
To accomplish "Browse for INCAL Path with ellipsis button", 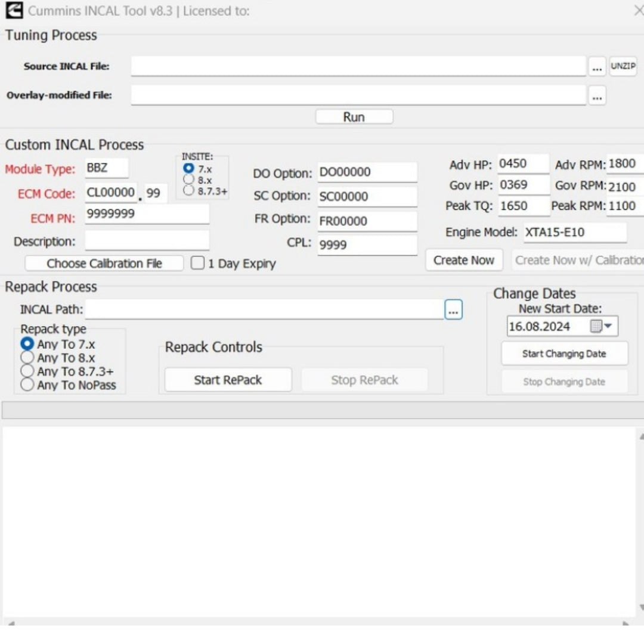I will pyautogui.click(x=453, y=309).
